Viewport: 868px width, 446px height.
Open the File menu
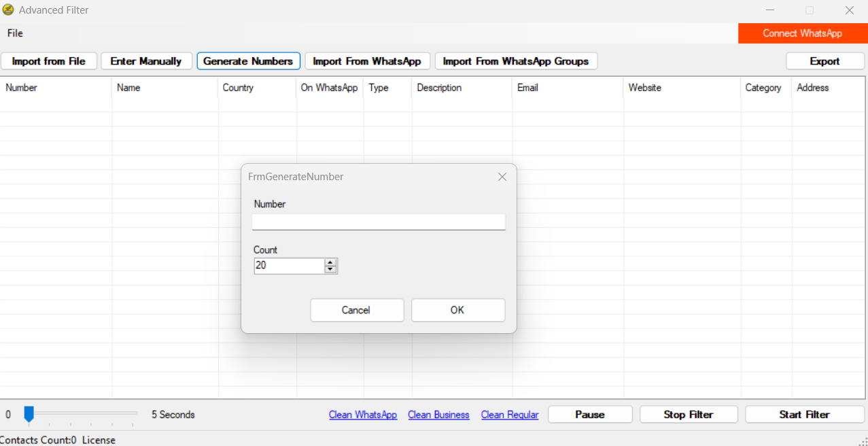15,33
